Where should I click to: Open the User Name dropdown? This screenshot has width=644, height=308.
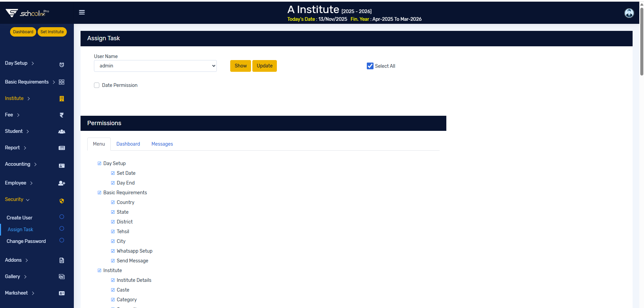click(x=155, y=66)
